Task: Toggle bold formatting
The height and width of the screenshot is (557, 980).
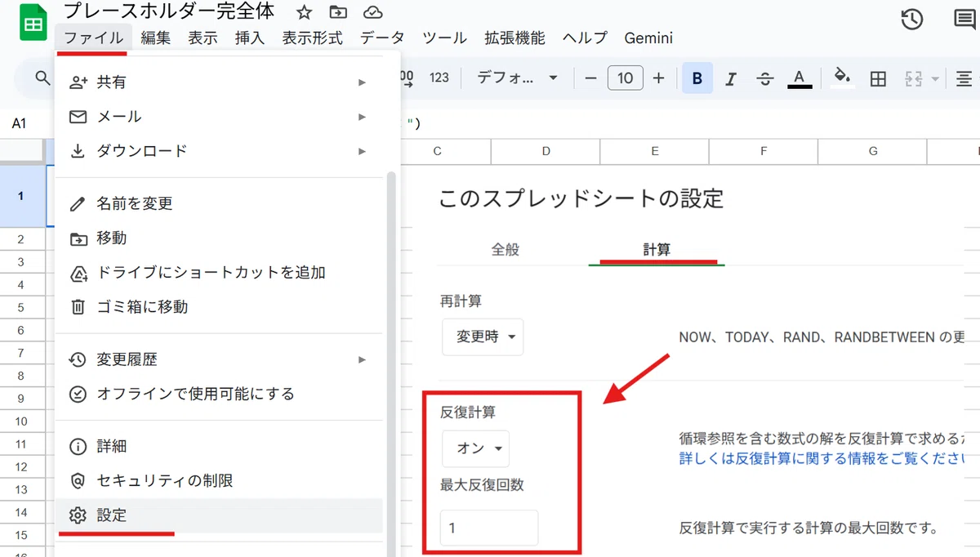Action: tap(697, 78)
